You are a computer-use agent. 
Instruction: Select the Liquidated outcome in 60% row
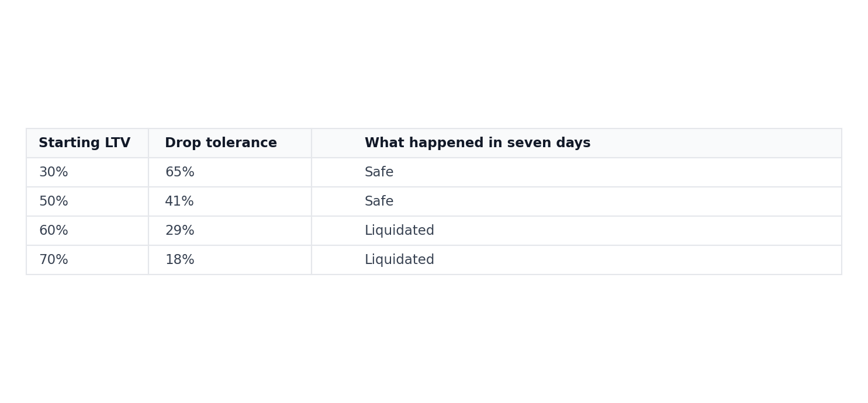tap(399, 231)
